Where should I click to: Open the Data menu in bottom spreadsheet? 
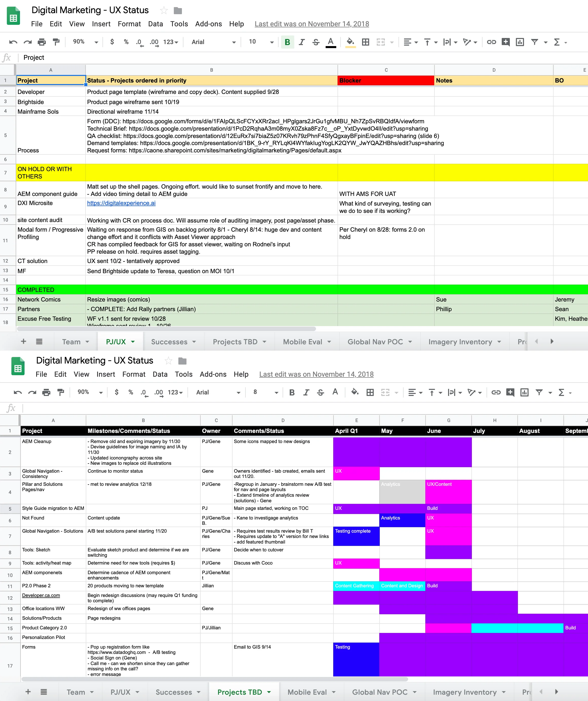pyautogui.click(x=160, y=374)
